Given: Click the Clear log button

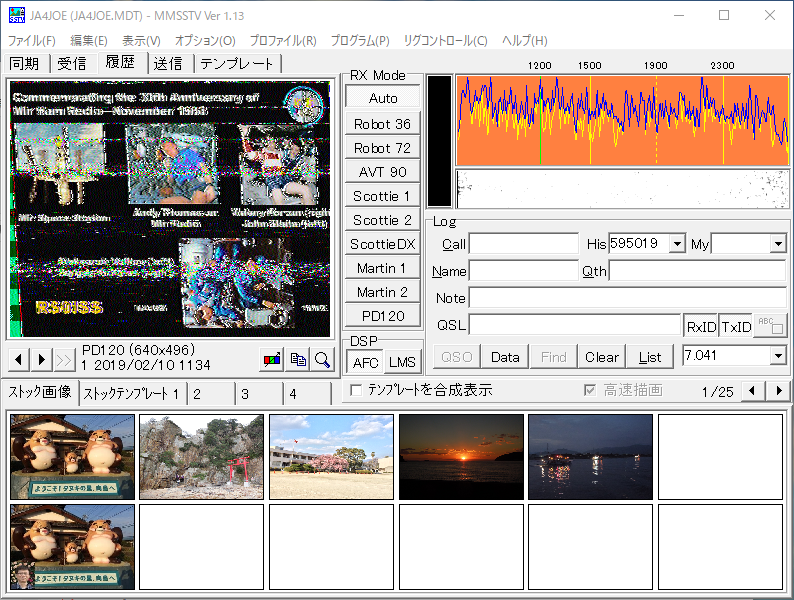Looking at the screenshot, I should point(602,357).
